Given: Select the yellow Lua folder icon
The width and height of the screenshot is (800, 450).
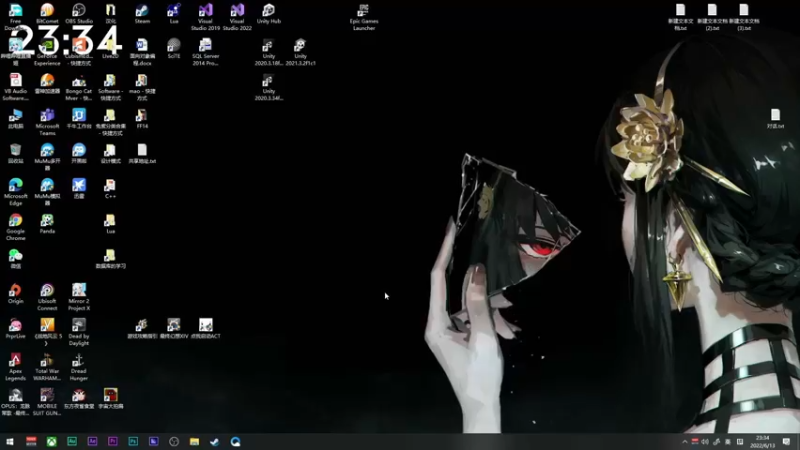Looking at the screenshot, I should (110, 224).
